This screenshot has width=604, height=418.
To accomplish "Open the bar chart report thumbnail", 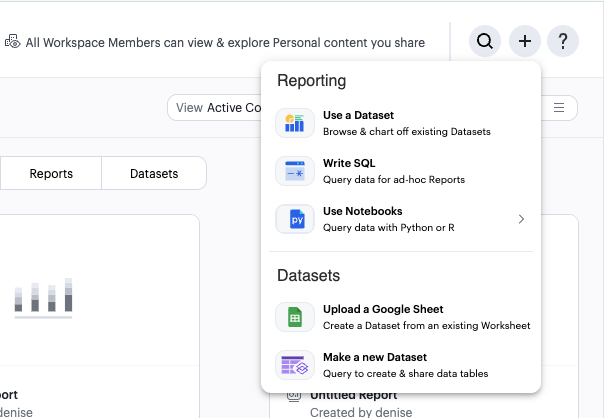I will (44, 298).
